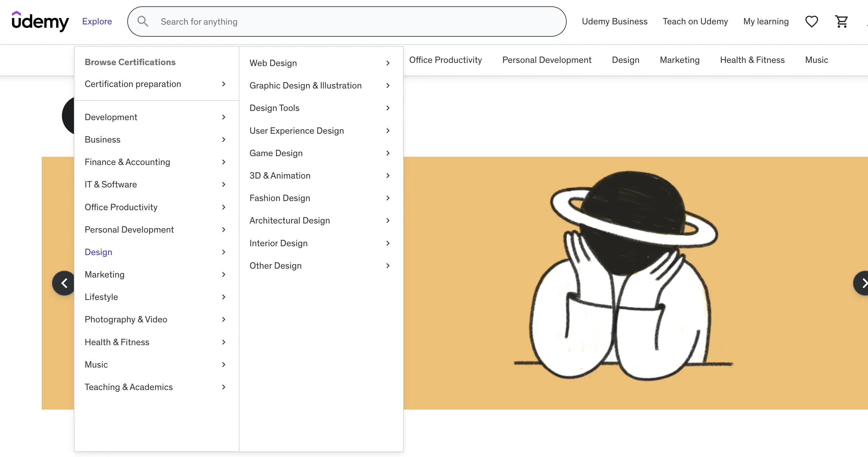Go to Udemy logo home
Viewport: 868px width, 457px height.
[x=40, y=21]
